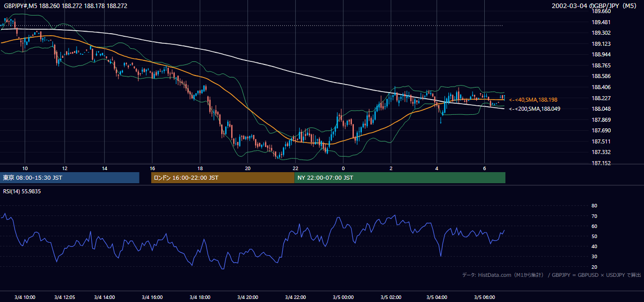
Task: Click hour label 0 on price chart axis
Action: coord(343,168)
